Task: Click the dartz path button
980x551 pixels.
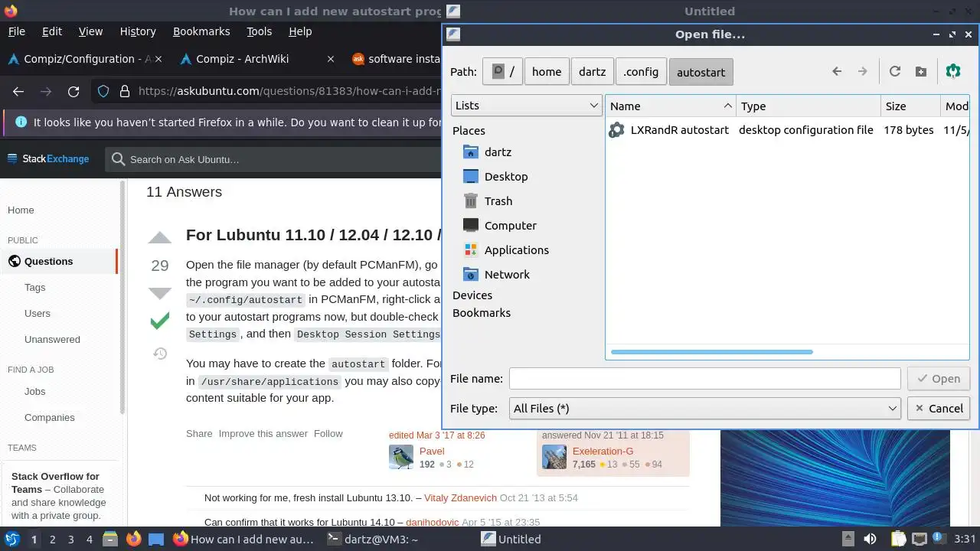Action: [592, 72]
